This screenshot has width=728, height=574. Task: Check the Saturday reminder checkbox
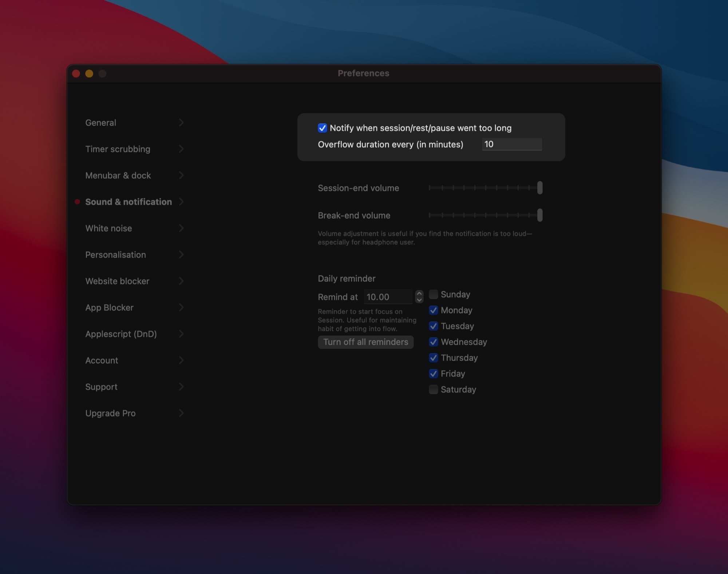433,390
